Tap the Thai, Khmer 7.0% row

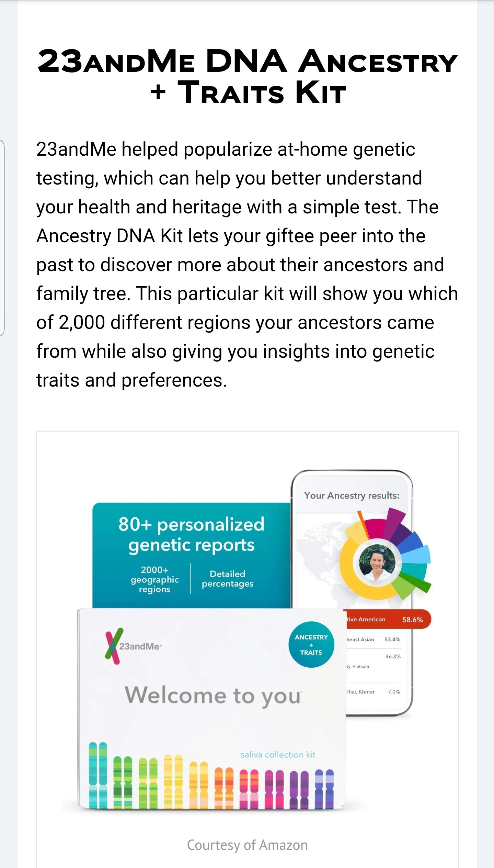click(x=374, y=692)
